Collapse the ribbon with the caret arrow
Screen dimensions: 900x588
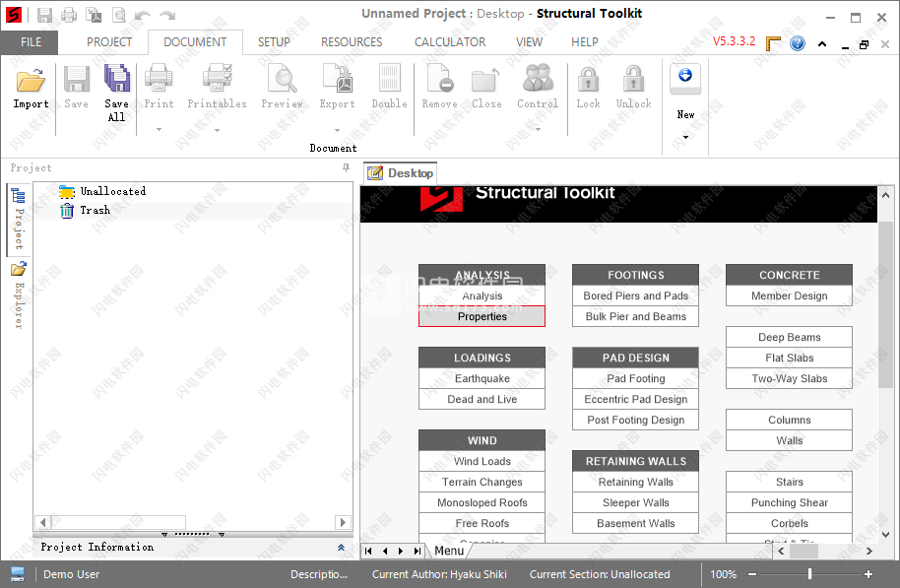822,43
